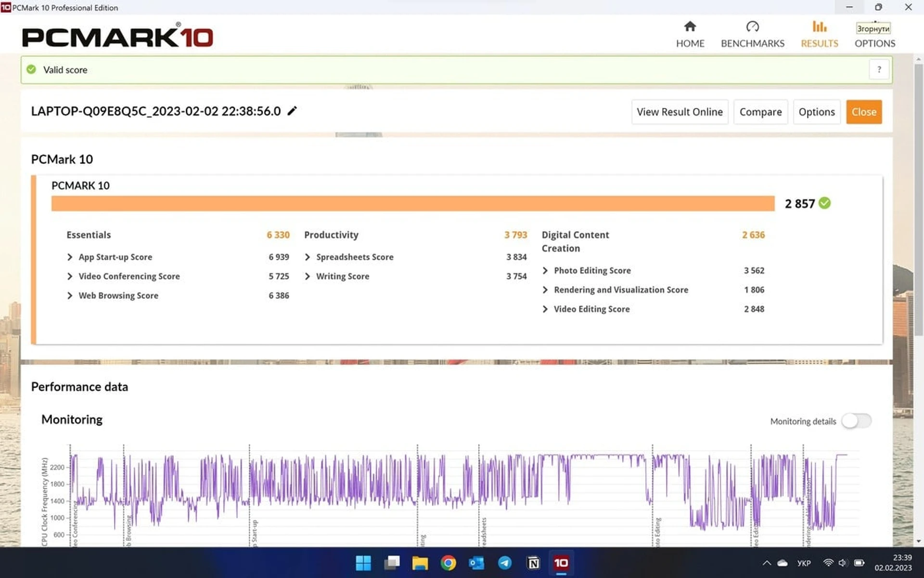Image resolution: width=924 pixels, height=578 pixels.
Task: Click the OneDrive cloud tray icon
Action: (x=783, y=563)
